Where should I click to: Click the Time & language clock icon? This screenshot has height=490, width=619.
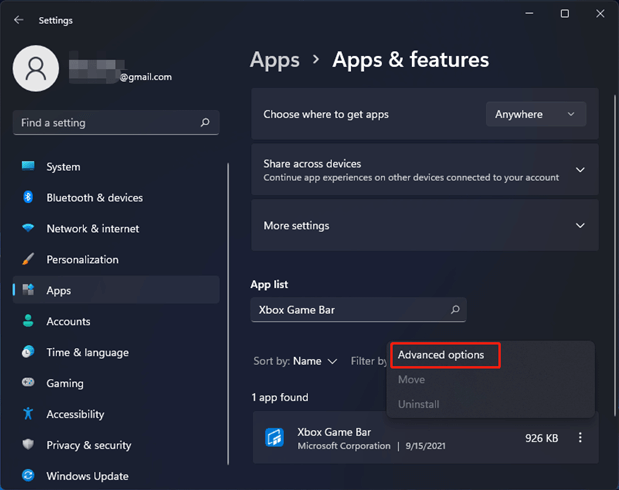(x=28, y=351)
